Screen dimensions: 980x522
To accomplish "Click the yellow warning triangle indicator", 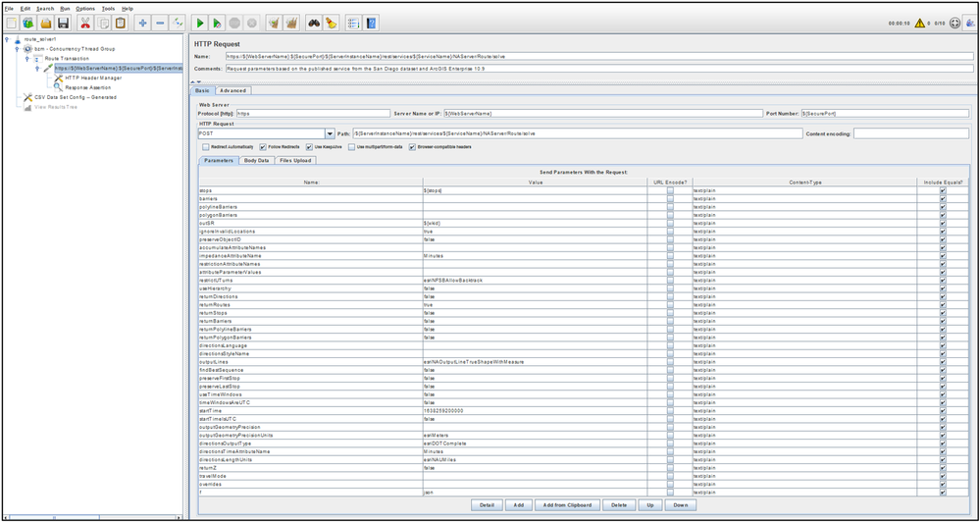I will tap(920, 24).
